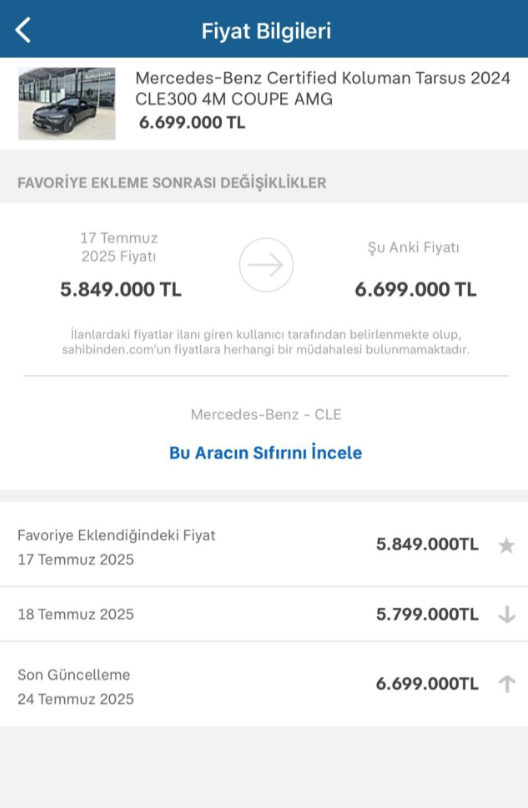Click the Fiyat Bilgileri header title
Screen dimensions: 528x808
(266, 31)
